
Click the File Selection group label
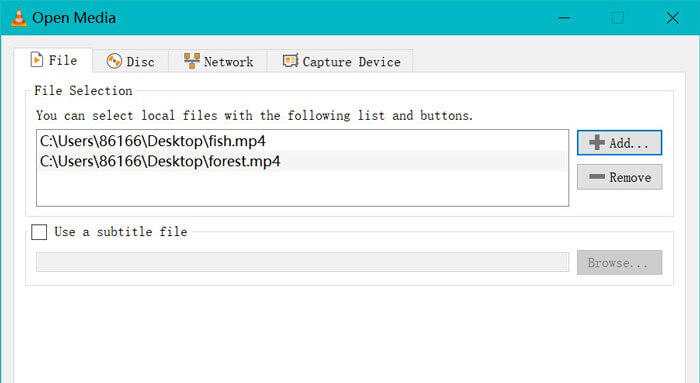(83, 91)
